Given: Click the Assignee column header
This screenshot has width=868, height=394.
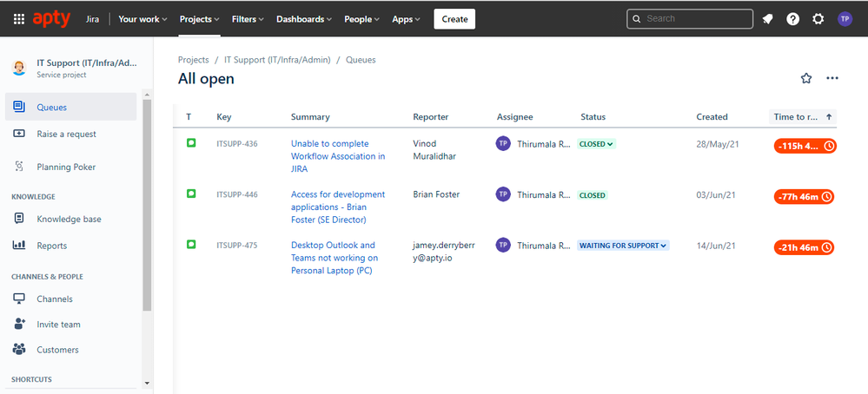Looking at the screenshot, I should click(515, 116).
